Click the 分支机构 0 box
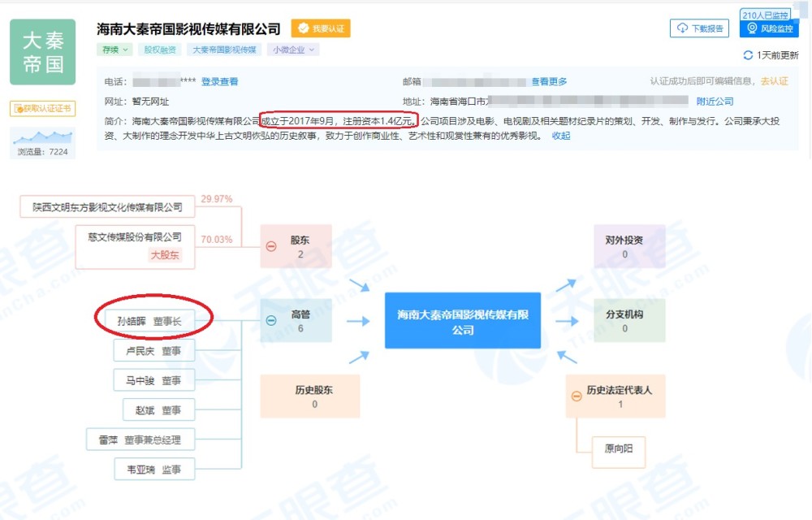This screenshot has width=812, height=520. 629,321
